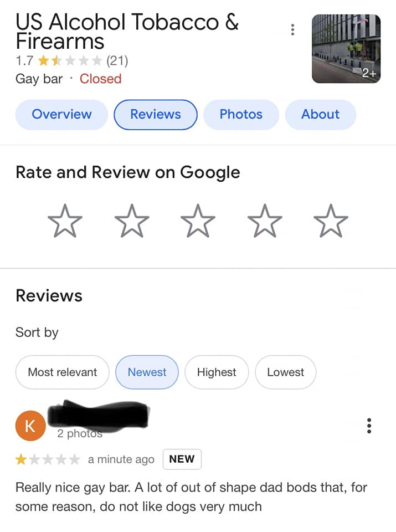Switch to the Photos tab
Screen dimensions: 396x532
click(x=241, y=115)
